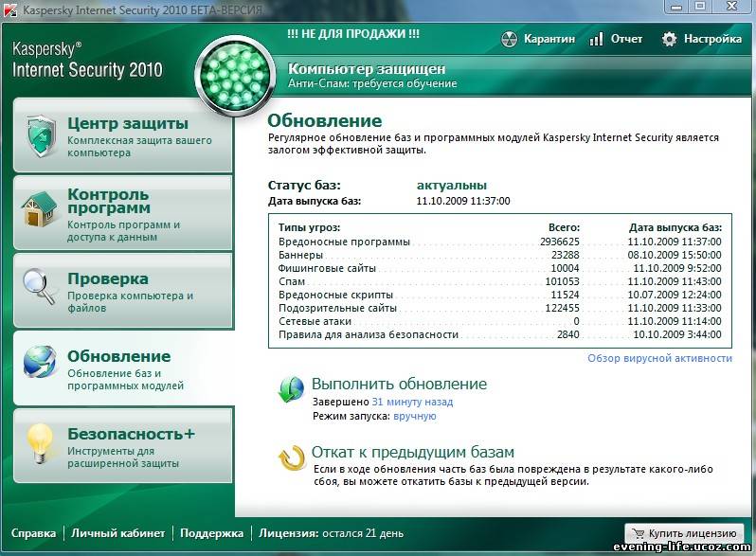Click the Вредоносные скрипты row
Viewport: 756px width, 556px height.
point(500,295)
